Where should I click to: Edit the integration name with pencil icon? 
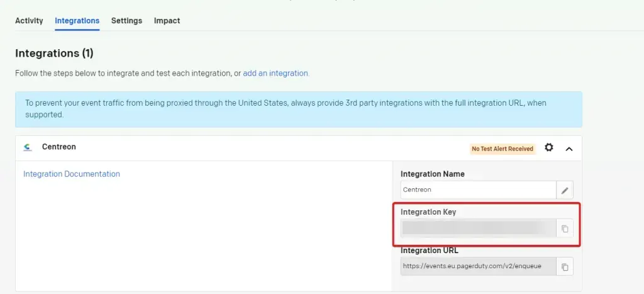click(x=565, y=190)
